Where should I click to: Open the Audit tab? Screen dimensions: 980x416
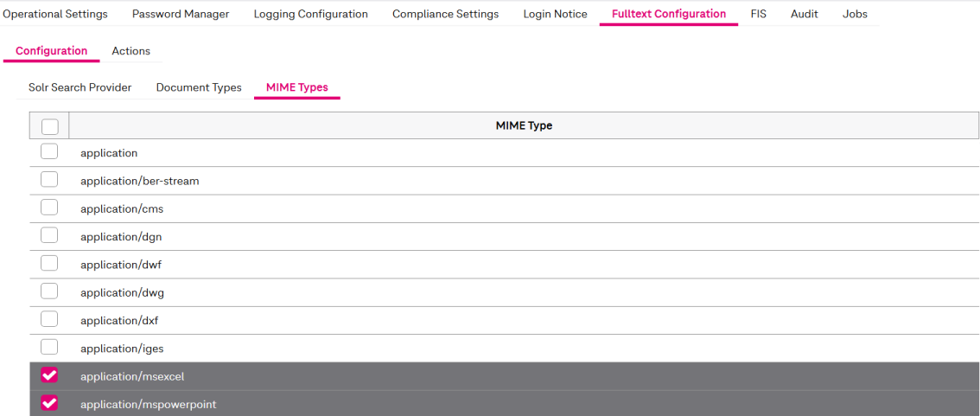pos(804,14)
